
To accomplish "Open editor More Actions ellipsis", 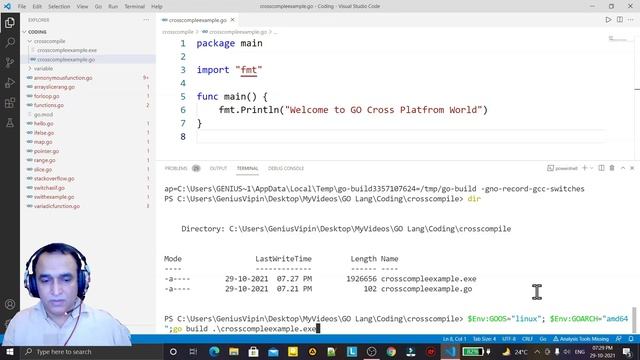I will (631, 20).
